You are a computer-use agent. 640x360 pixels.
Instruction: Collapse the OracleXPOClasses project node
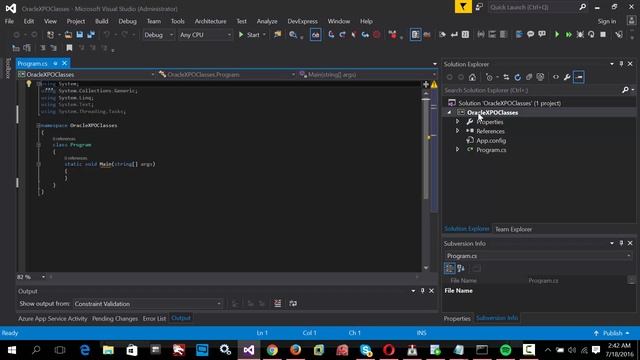click(449, 113)
